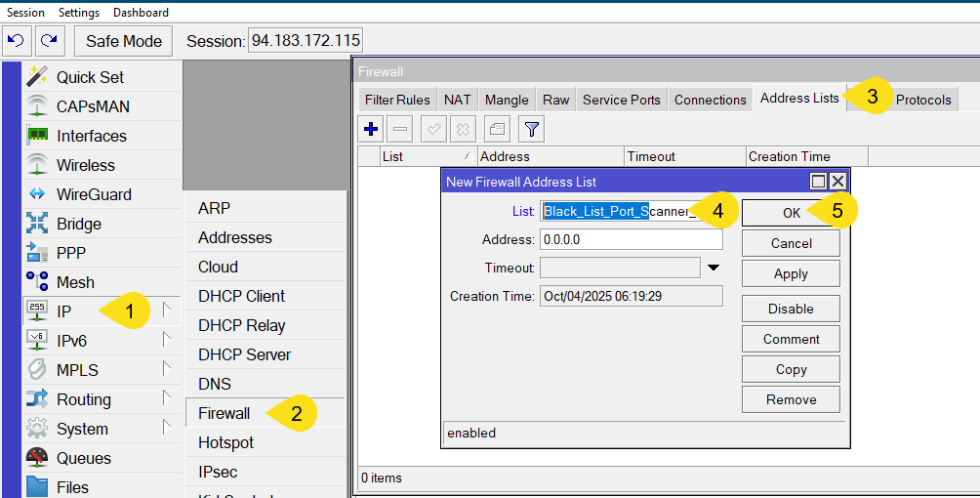Open Quick Set from the sidebar
980x498 pixels.
coord(90,77)
